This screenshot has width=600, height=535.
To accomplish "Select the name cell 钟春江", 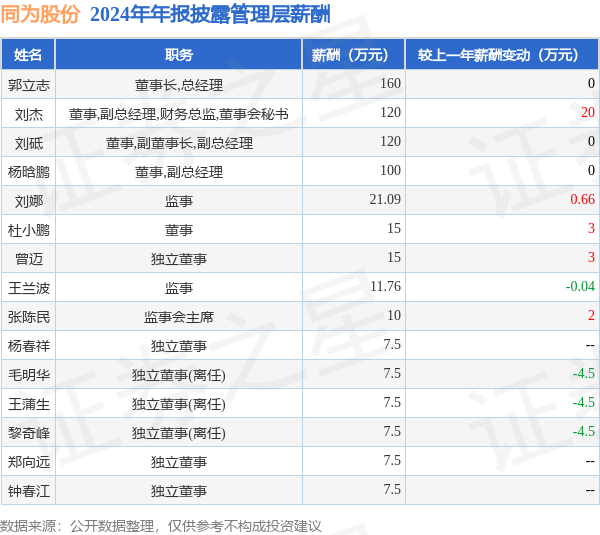I will coord(29,491).
